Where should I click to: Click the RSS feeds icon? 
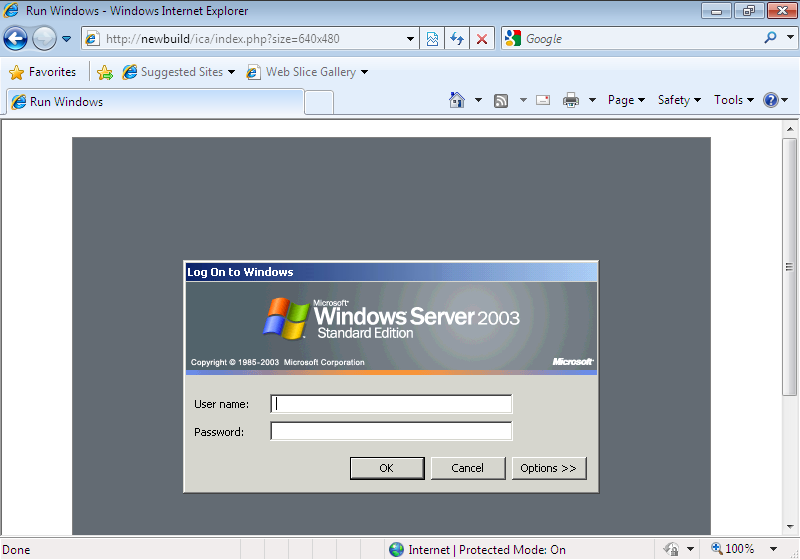click(501, 100)
